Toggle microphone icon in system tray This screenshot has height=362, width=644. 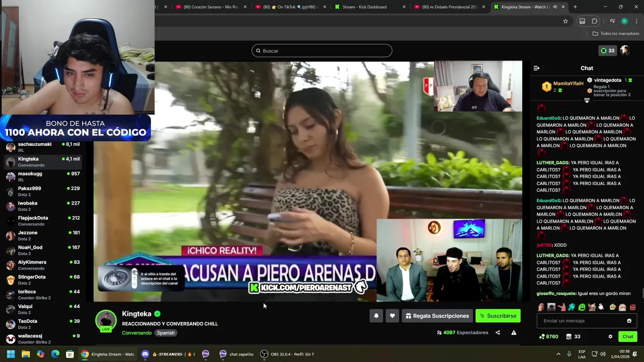tap(570, 354)
